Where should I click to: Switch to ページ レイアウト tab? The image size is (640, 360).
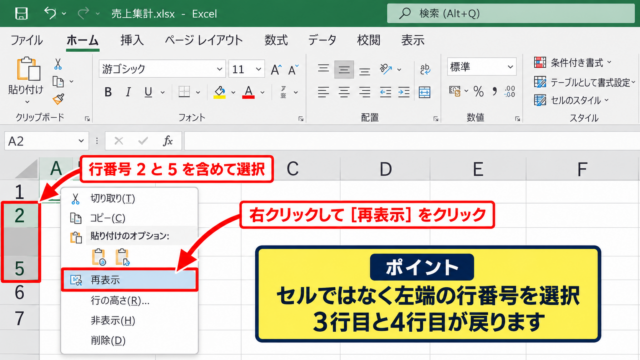(x=203, y=40)
